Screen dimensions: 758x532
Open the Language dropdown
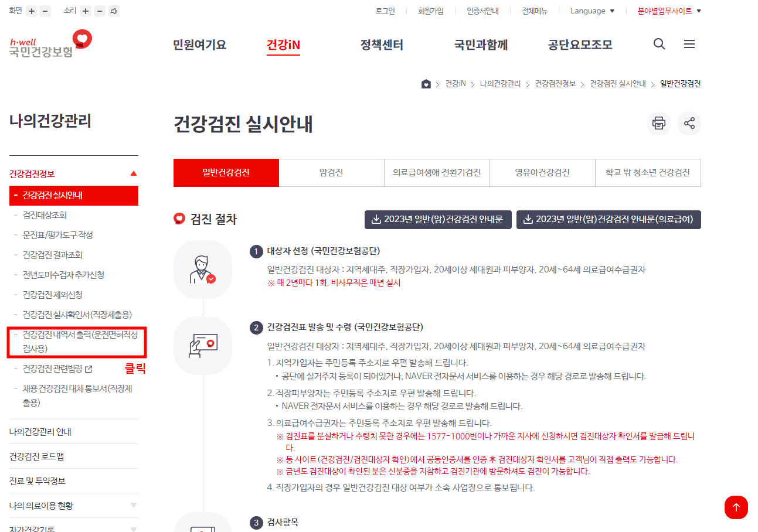[592, 11]
